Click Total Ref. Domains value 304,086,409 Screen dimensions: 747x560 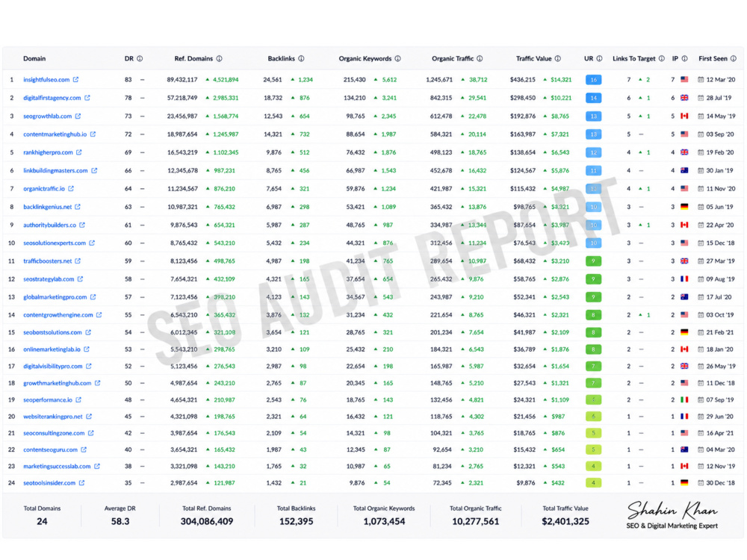click(207, 521)
